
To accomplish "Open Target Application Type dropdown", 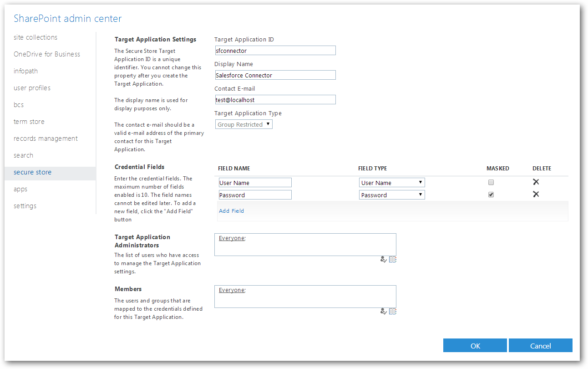I will click(x=243, y=124).
